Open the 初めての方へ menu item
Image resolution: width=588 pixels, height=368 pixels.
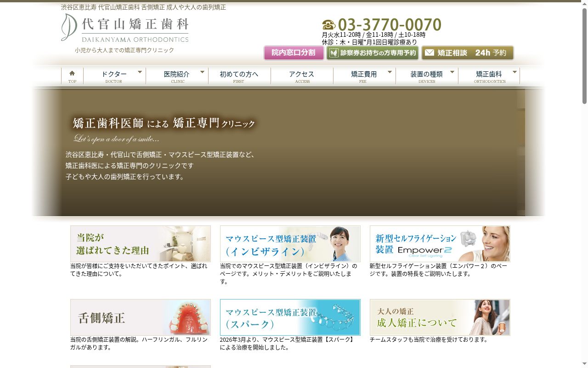coord(239,76)
